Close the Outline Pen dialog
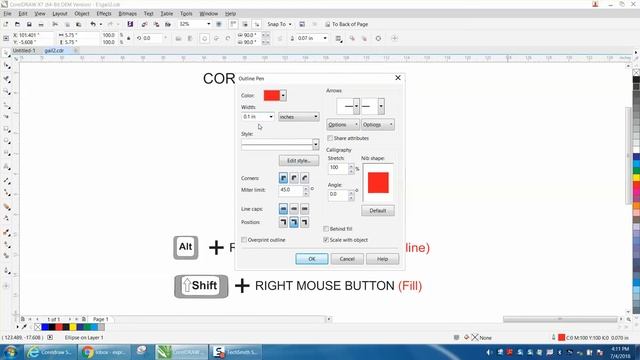The image size is (640, 360). [398, 78]
